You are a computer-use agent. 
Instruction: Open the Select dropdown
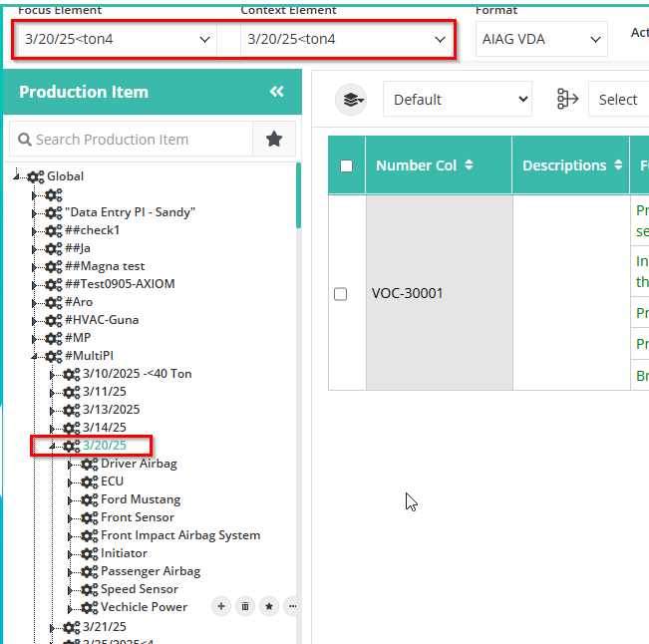tap(618, 100)
